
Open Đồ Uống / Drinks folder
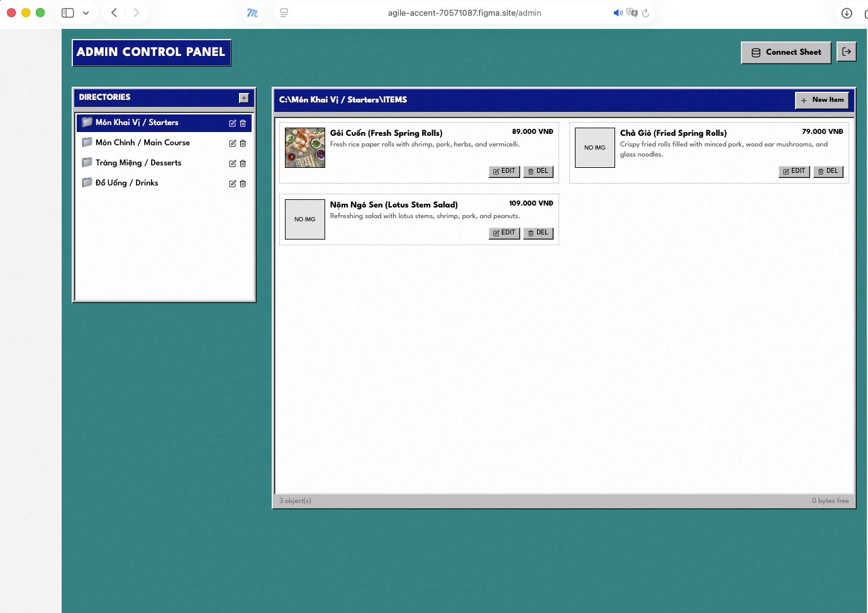click(164, 183)
